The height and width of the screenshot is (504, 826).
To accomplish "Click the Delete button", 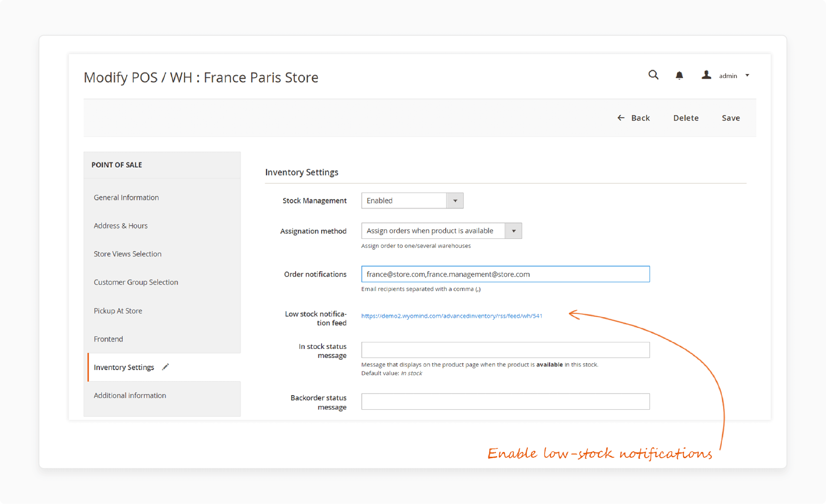I will tap(686, 117).
